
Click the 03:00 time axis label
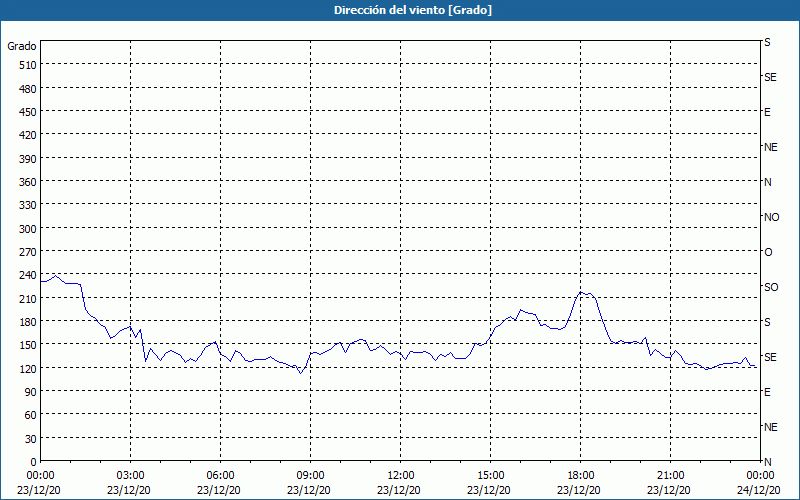click(130, 476)
